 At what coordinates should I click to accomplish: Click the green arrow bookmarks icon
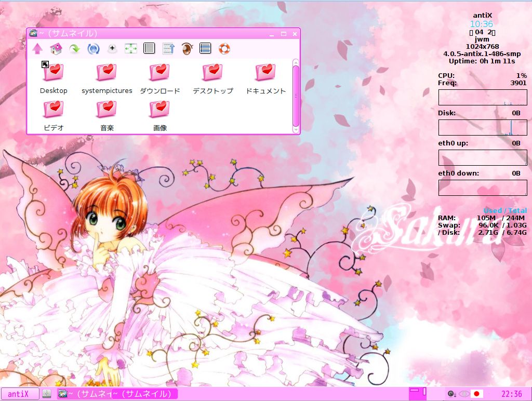(x=74, y=49)
